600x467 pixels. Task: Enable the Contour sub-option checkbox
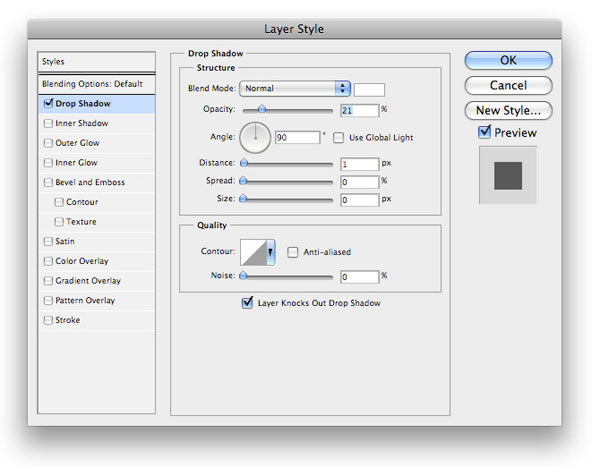(x=59, y=202)
